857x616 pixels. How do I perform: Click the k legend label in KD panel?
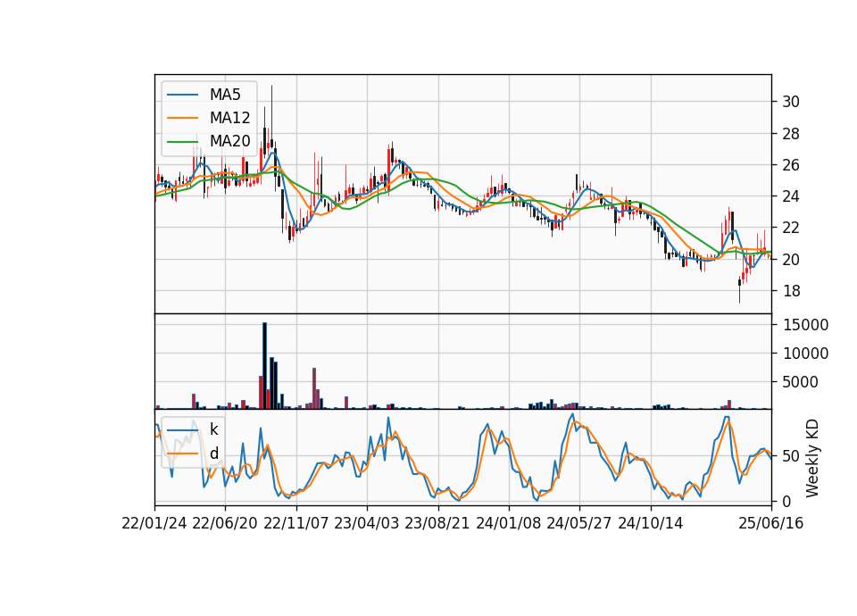click(213, 429)
